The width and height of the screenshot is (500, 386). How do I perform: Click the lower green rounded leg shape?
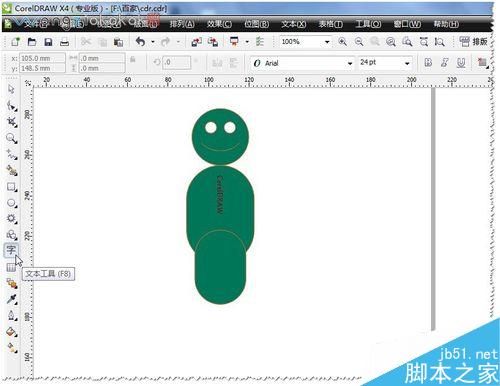coord(220,267)
